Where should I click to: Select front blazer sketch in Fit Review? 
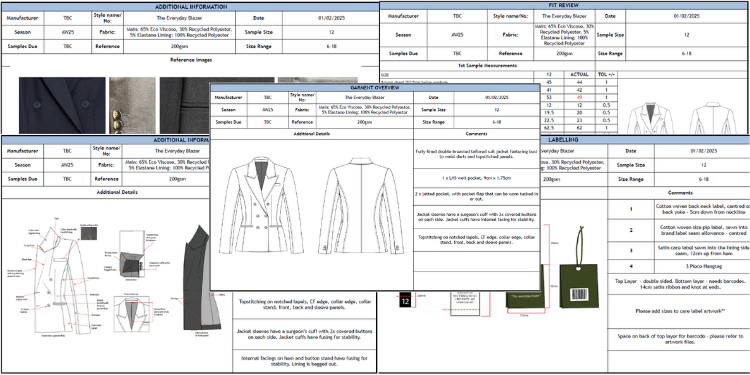point(650,118)
